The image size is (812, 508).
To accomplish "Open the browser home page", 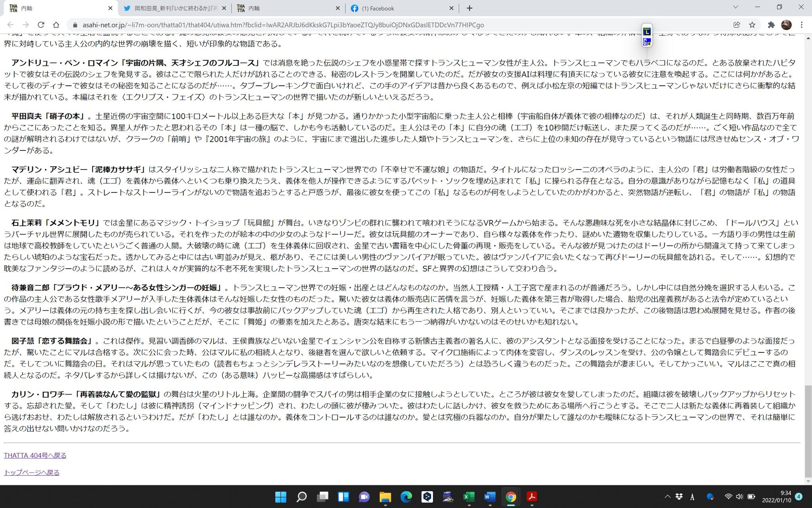I will click(56, 25).
